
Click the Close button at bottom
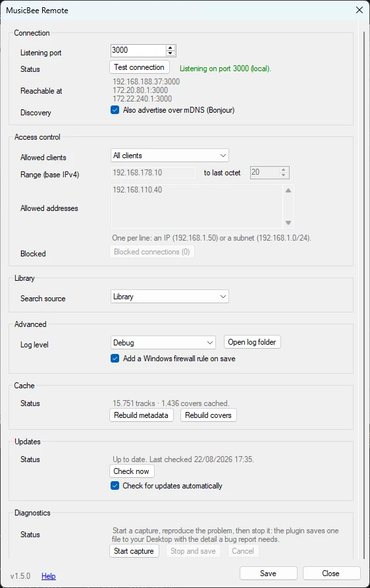click(x=330, y=573)
